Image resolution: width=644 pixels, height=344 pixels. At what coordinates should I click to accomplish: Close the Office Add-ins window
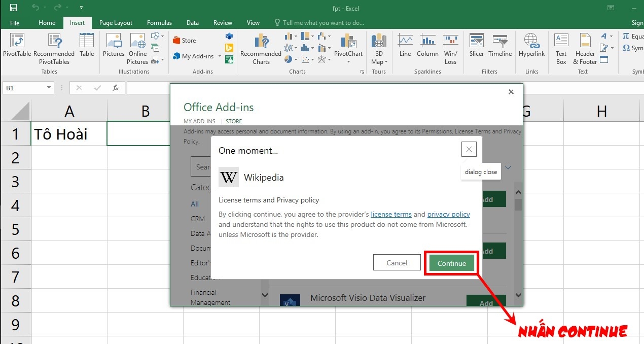coord(511,92)
